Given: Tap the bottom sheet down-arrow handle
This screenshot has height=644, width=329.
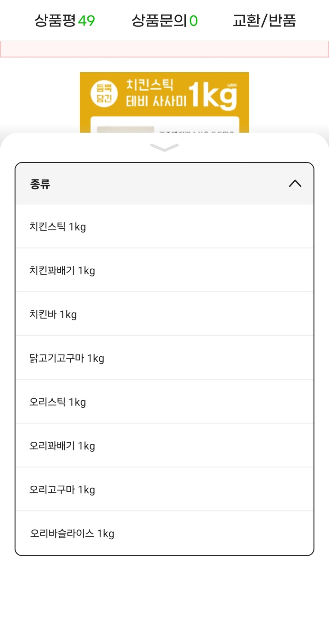Looking at the screenshot, I should 164,147.
